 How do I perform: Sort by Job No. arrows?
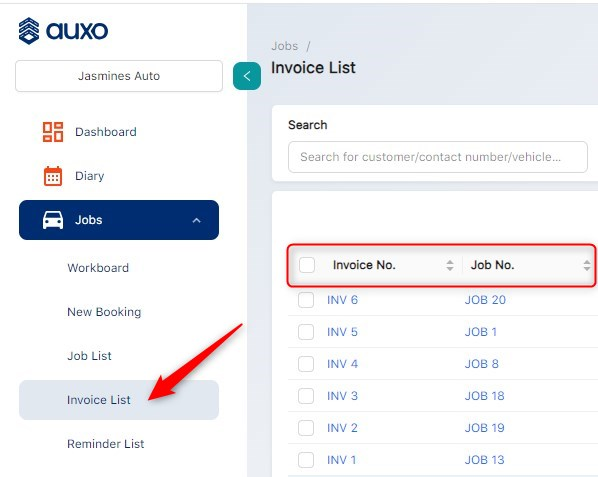[587, 265]
